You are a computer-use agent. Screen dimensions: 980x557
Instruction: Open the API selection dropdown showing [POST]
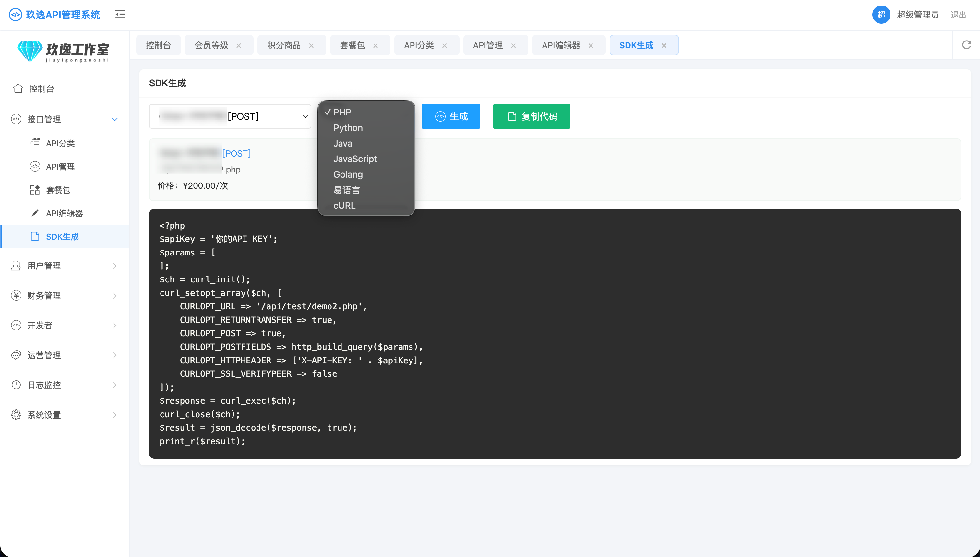coord(230,116)
